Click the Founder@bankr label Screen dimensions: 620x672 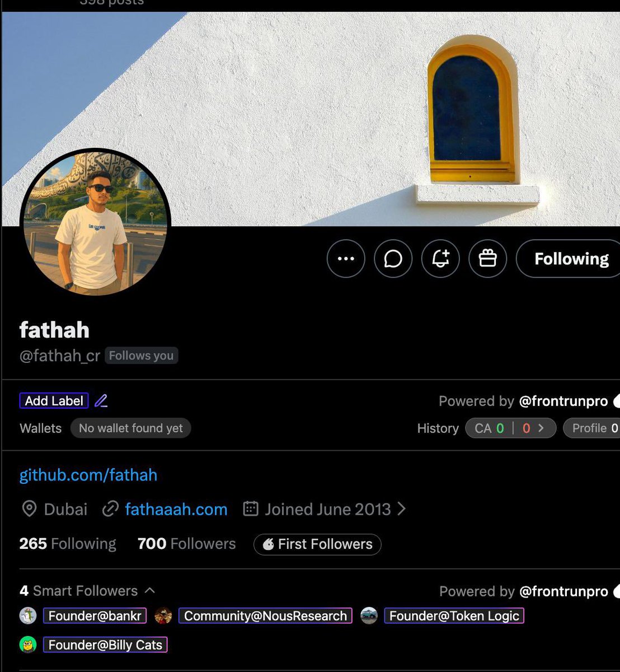[x=95, y=616]
